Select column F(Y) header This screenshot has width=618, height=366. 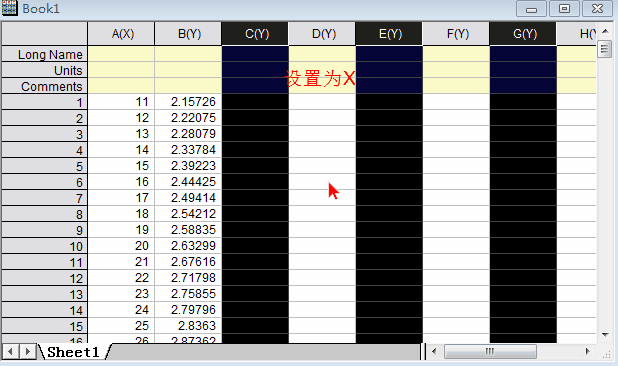coord(456,34)
